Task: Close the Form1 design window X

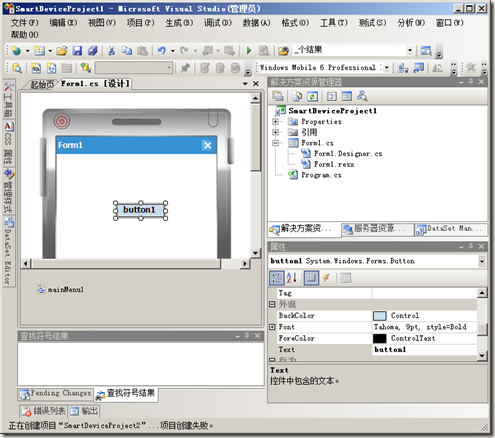Action: pos(208,145)
